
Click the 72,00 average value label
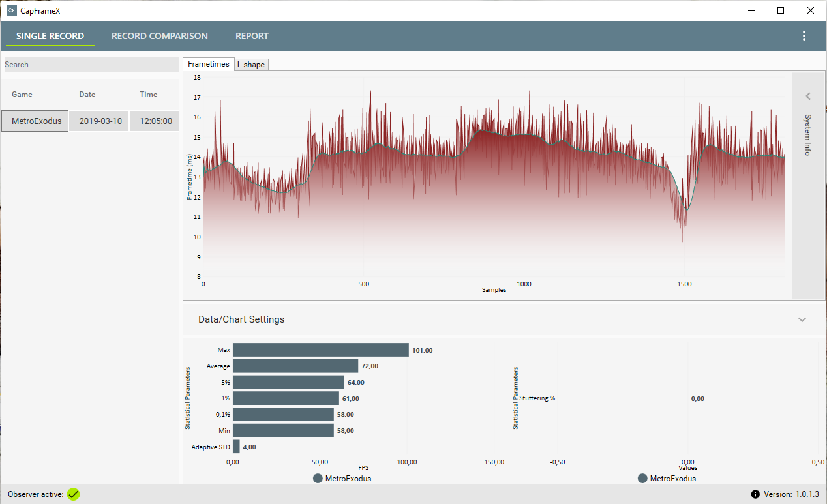coord(370,366)
